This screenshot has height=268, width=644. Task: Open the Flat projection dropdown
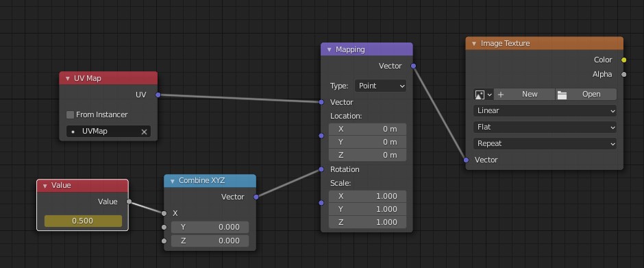coord(545,127)
